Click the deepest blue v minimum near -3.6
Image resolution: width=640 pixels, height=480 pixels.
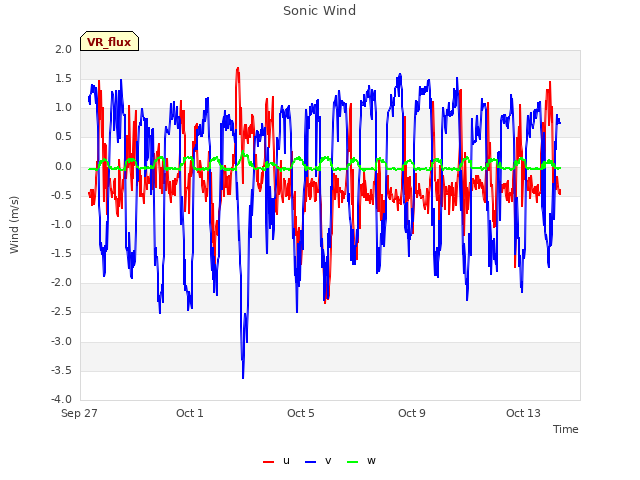[243, 377]
